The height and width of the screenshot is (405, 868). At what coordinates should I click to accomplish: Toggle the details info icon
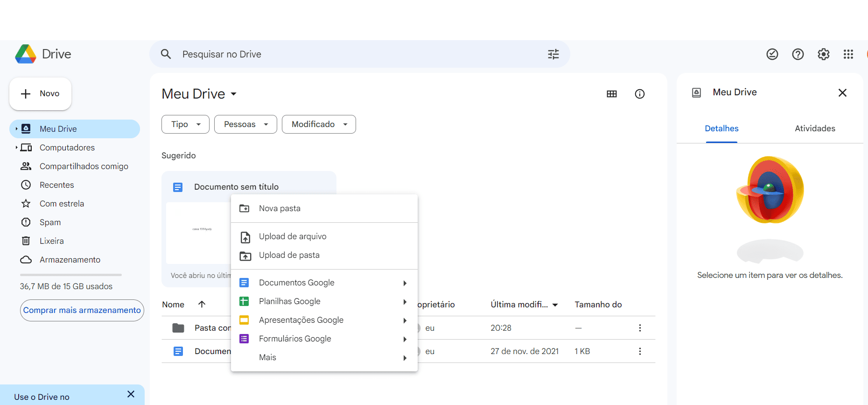click(x=640, y=94)
